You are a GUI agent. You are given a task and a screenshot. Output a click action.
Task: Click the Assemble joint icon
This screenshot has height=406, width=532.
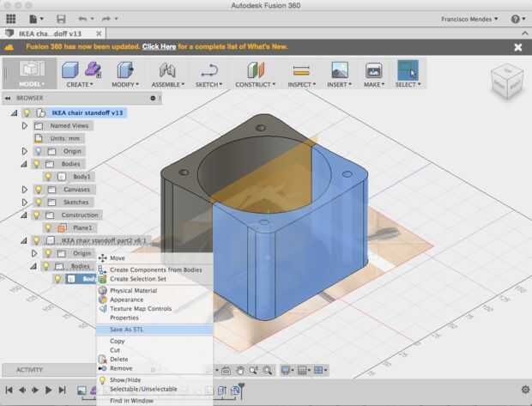coord(168,70)
